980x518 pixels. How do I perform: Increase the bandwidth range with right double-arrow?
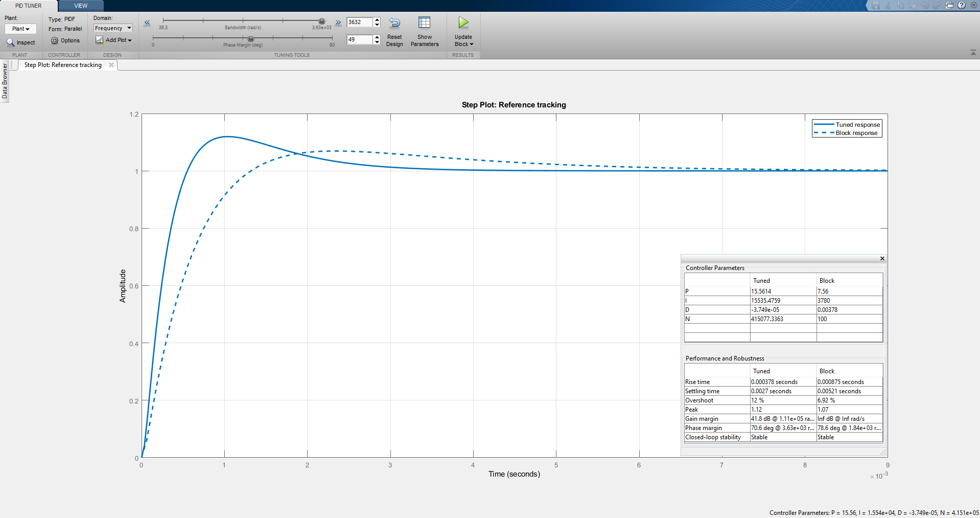click(x=338, y=22)
